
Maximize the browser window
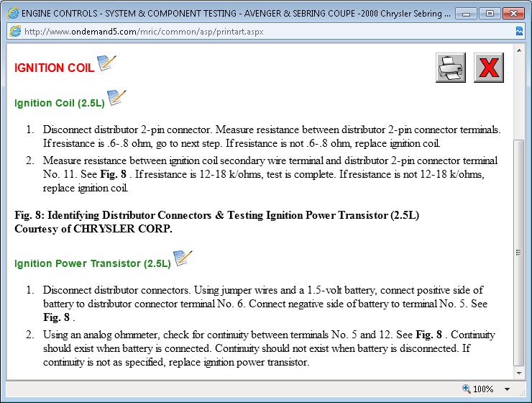tap(490, 14)
